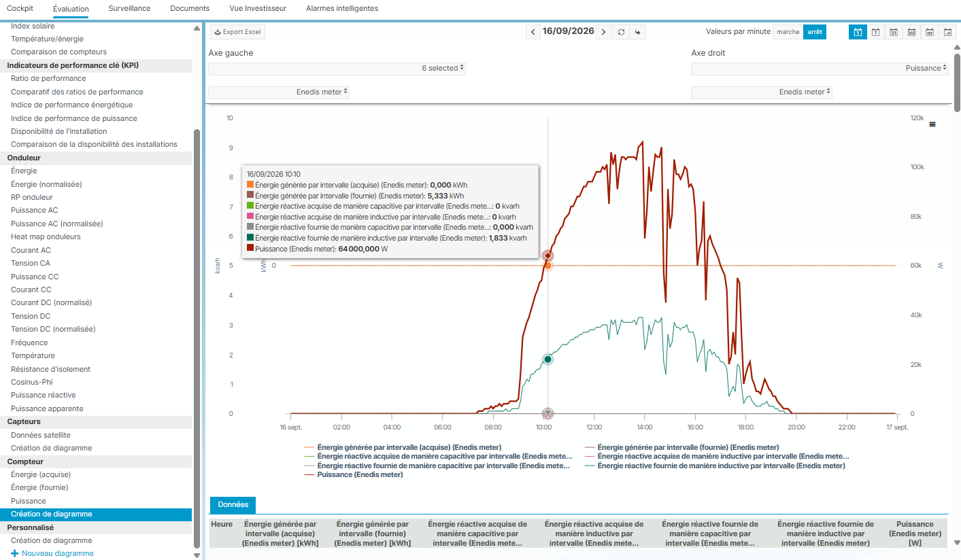961x560 pixels.
Task: Click the Nouveau diagramme link
Action: pos(58,553)
